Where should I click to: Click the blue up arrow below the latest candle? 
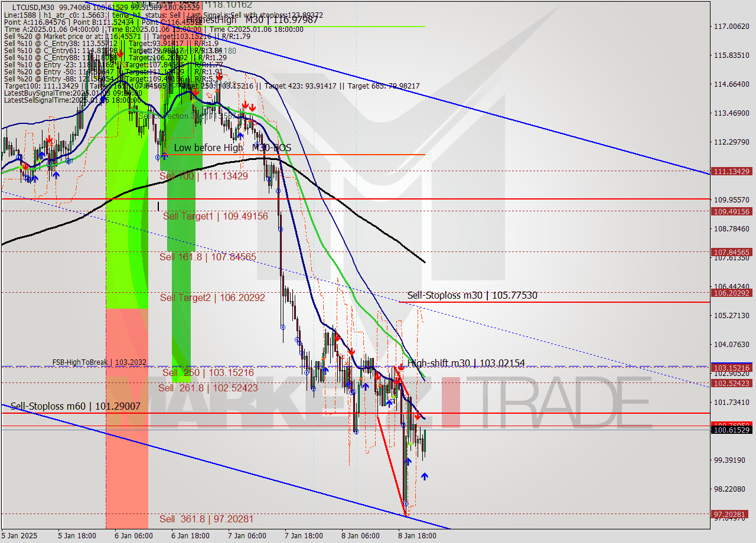424,476
